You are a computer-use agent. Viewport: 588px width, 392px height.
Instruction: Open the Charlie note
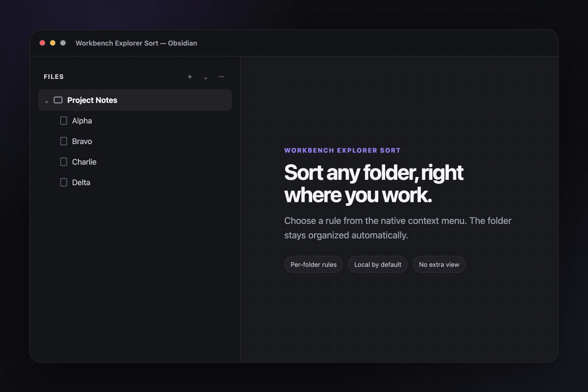84,162
